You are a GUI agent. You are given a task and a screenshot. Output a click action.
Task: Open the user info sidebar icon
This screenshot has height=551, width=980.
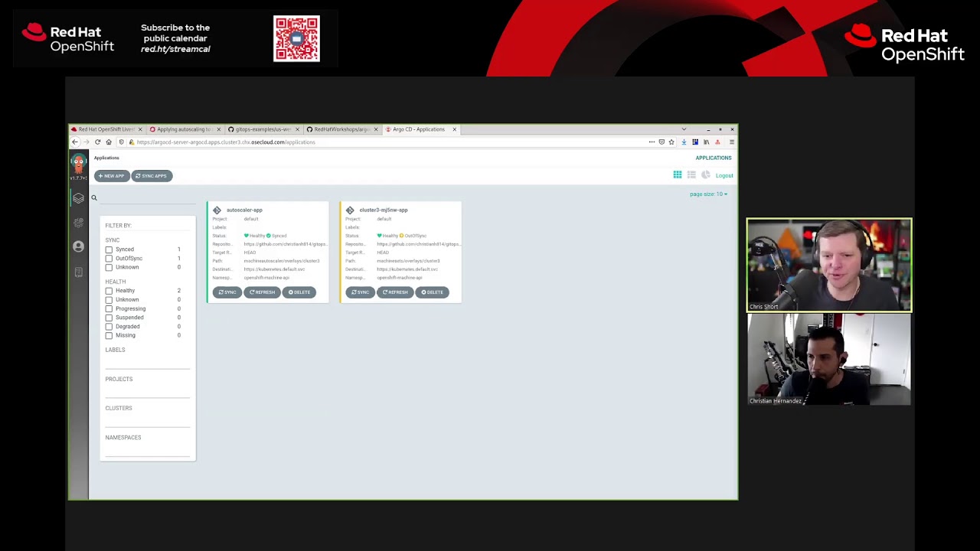click(x=78, y=246)
